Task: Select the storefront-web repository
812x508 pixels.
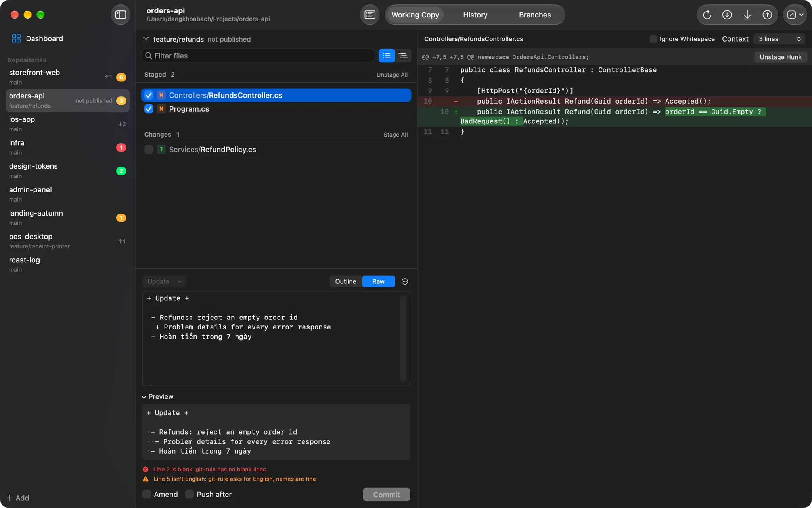Action: 67,77
